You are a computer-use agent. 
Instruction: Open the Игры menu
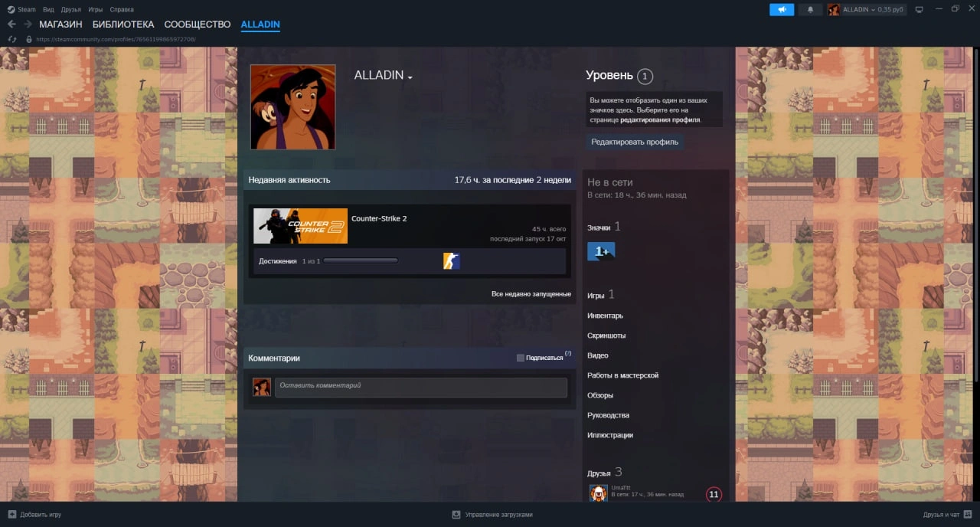[x=96, y=9]
